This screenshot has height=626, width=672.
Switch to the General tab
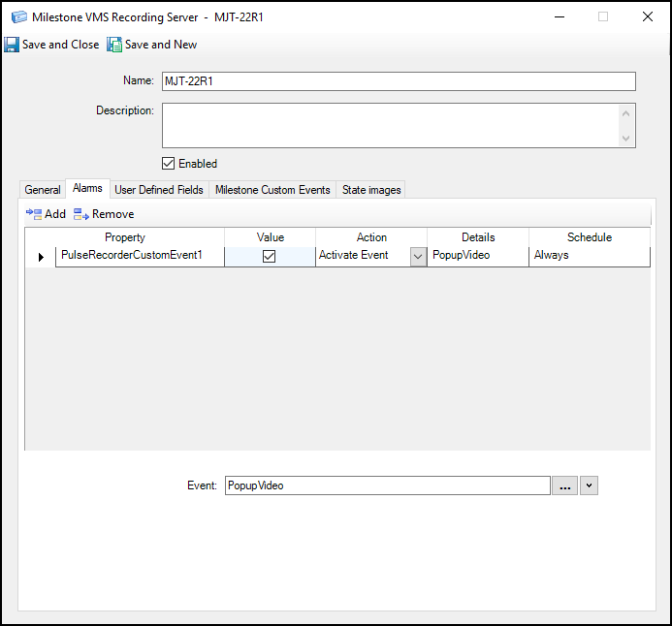tap(43, 190)
